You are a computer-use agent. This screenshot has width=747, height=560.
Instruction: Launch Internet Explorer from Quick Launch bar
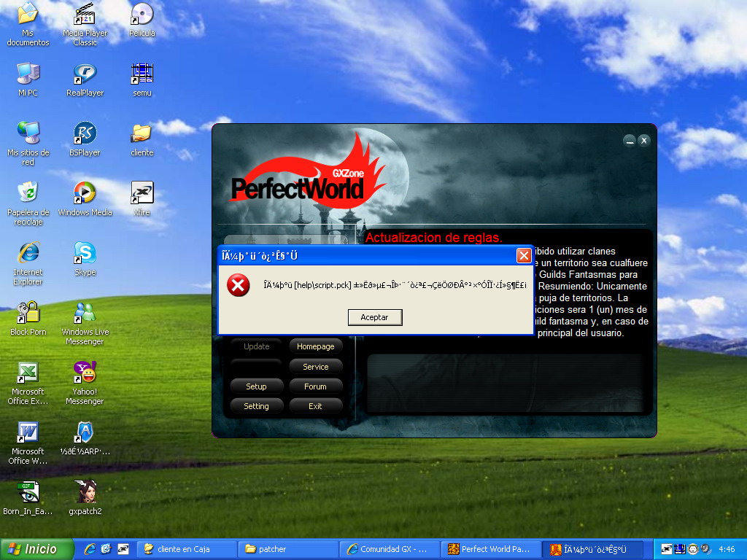(x=90, y=549)
